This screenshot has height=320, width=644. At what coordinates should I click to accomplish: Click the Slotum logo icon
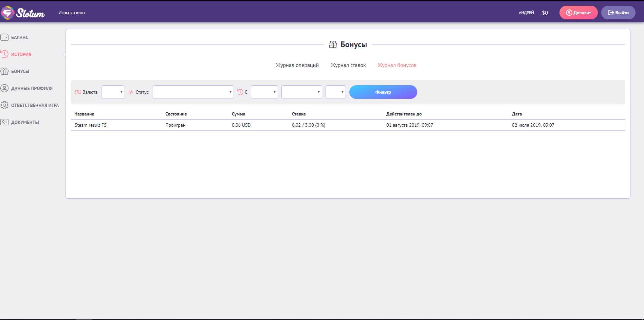coord(7,13)
